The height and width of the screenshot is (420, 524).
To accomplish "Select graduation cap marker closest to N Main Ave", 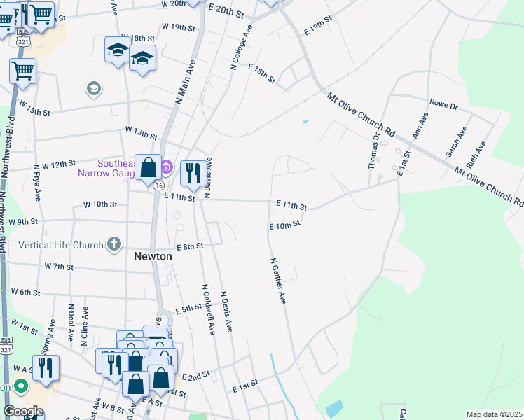I will [142, 59].
